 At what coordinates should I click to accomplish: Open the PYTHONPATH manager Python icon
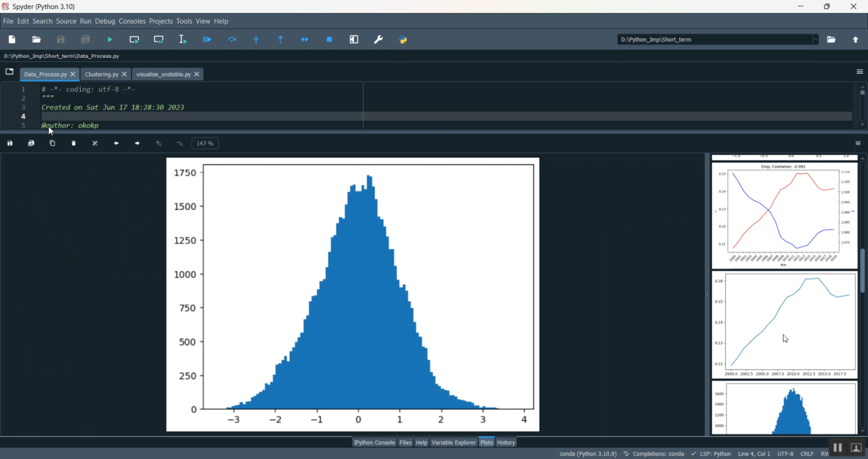pyautogui.click(x=403, y=40)
